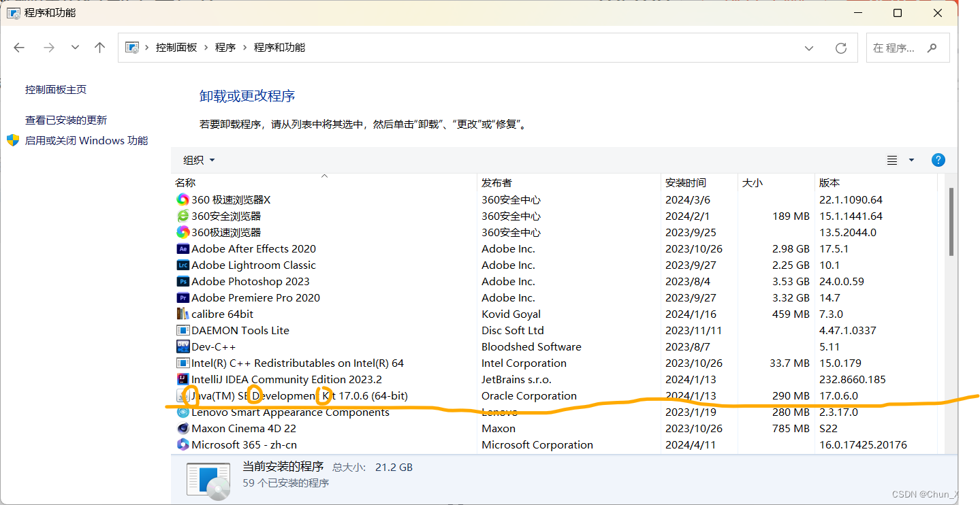Open the 组织 dropdown menu
This screenshot has width=980, height=505.
[199, 160]
